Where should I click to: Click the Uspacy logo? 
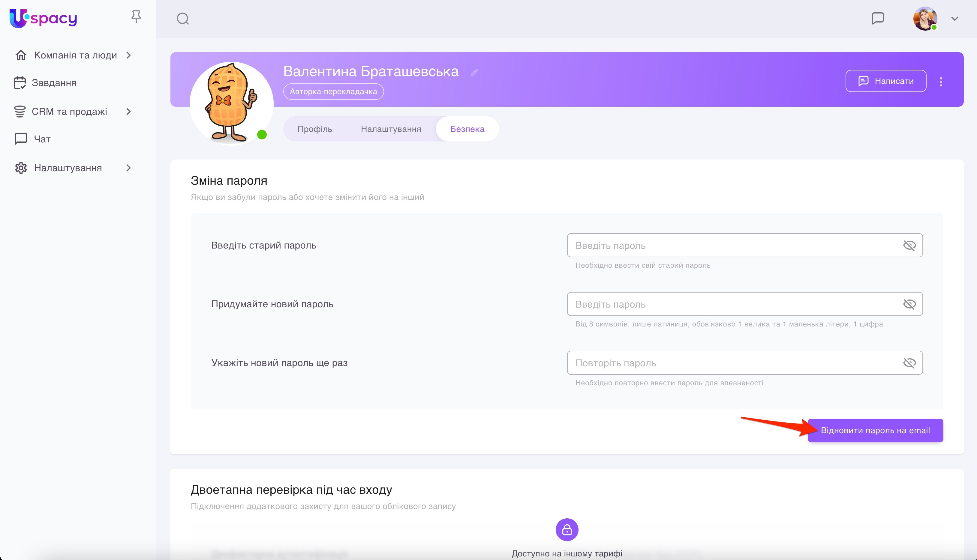pos(43,18)
